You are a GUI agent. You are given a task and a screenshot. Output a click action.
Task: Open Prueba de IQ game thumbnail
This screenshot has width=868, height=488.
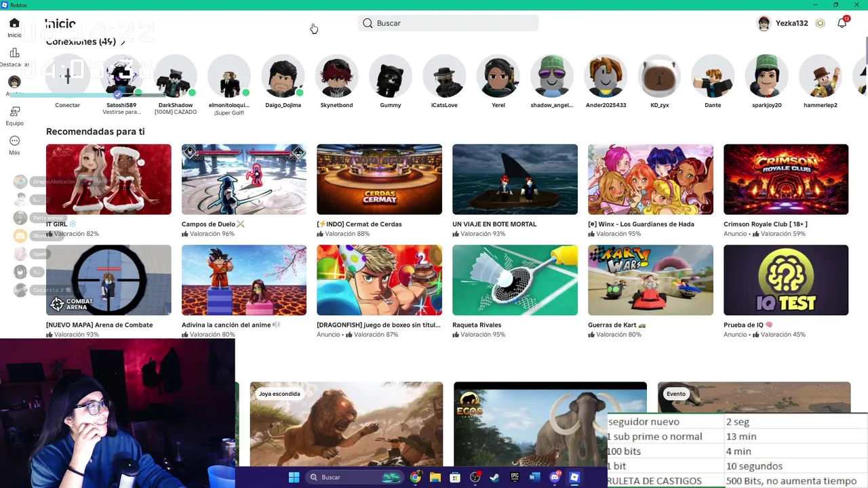786,280
